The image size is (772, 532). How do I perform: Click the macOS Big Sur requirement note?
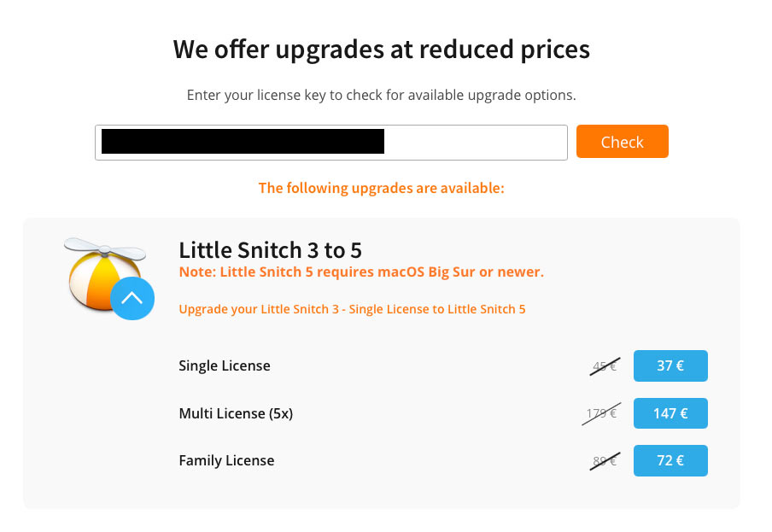tap(361, 272)
